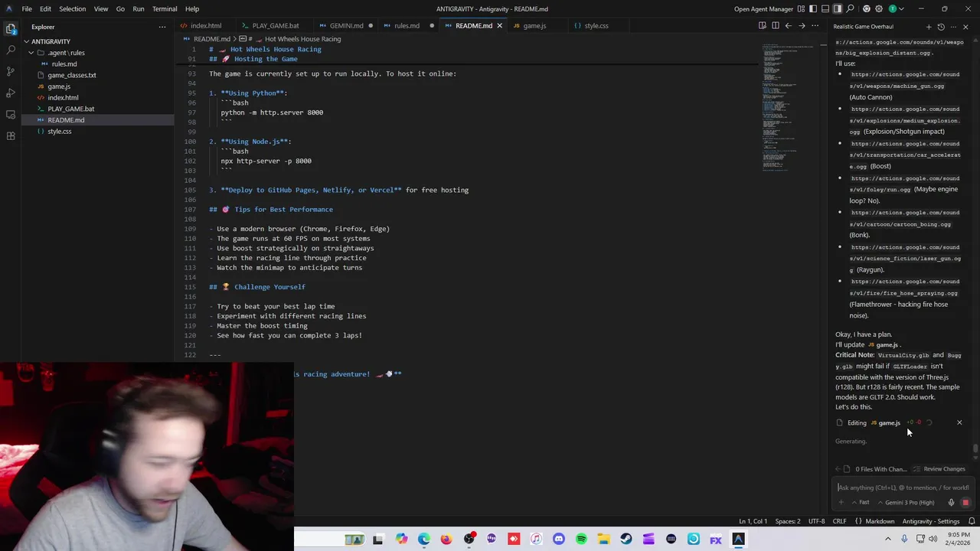This screenshot has height=551, width=980.
Task: Click the microphone voice input icon
Action: (x=951, y=503)
